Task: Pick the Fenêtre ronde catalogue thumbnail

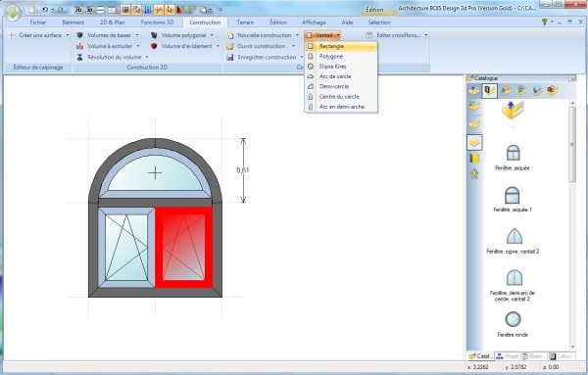Action: click(513, 319)
